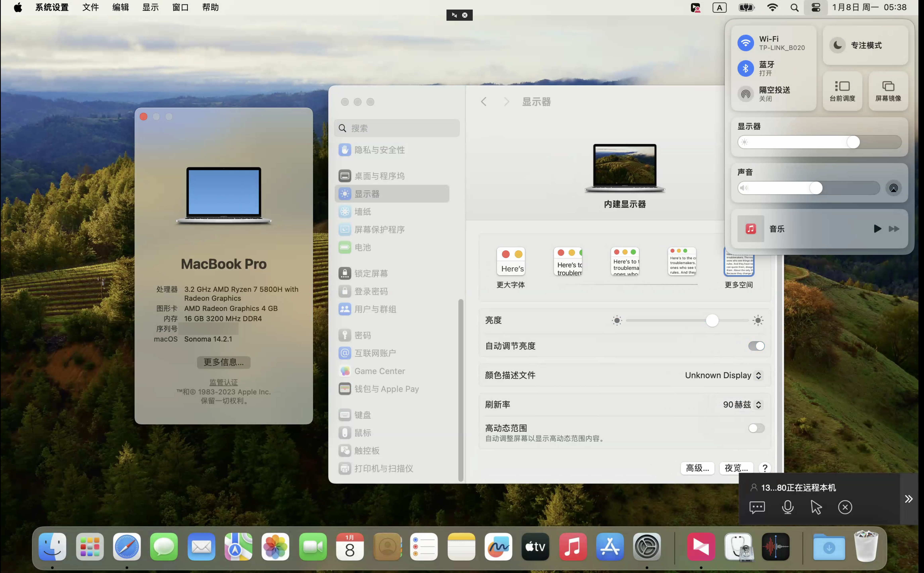The height and width of the screenshot is (573, 924).
Task: Open the 文件 menu
Action: pyautogui.click(x=91, y=8)
